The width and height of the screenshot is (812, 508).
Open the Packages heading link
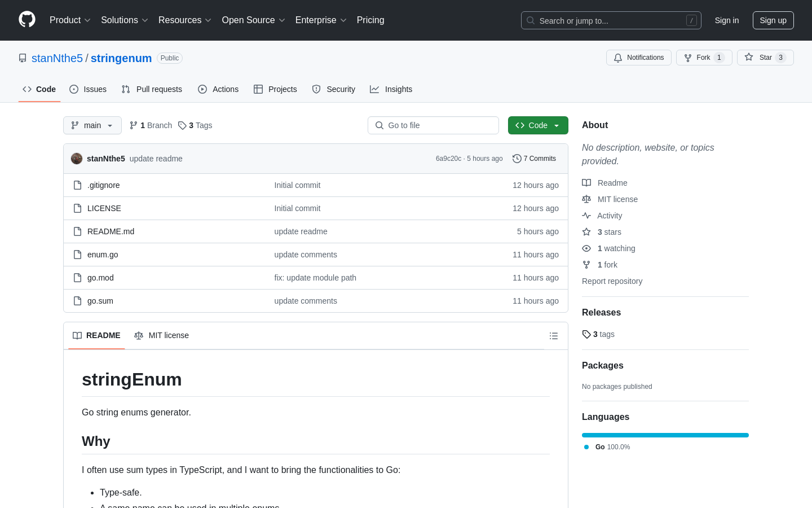[x=603, y=366]
